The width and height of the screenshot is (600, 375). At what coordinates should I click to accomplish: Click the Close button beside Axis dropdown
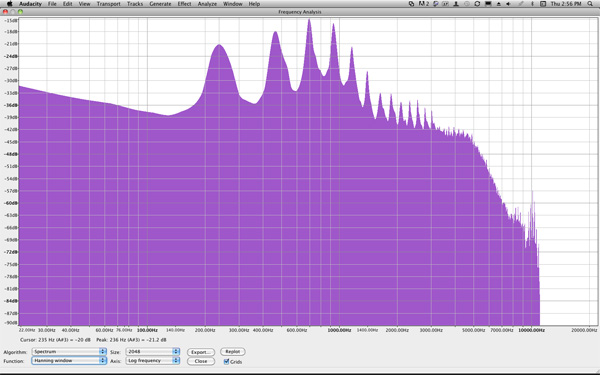coord(201,361)
